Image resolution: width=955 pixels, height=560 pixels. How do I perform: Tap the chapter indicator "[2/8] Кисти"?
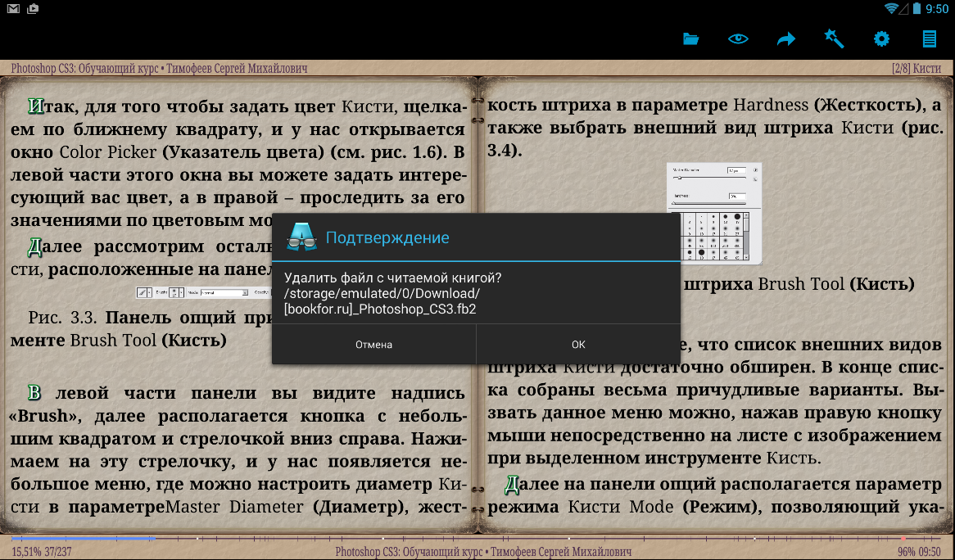point(917,69)
